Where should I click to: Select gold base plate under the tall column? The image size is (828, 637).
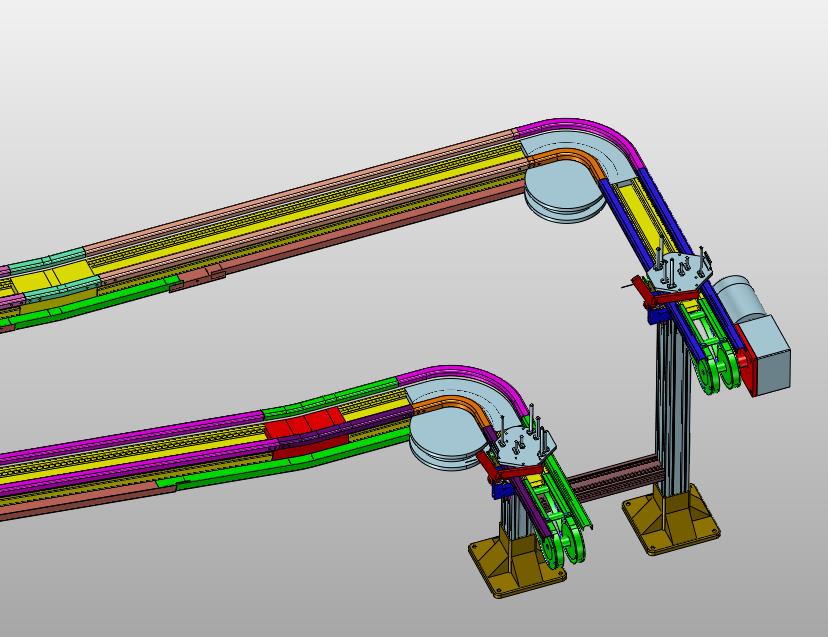tap(671, 519)
